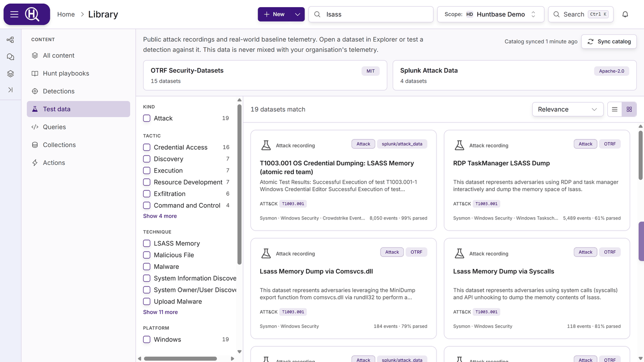
Task: Expand the collapsed sidebar arrow icon
Action: coord(10,90)
